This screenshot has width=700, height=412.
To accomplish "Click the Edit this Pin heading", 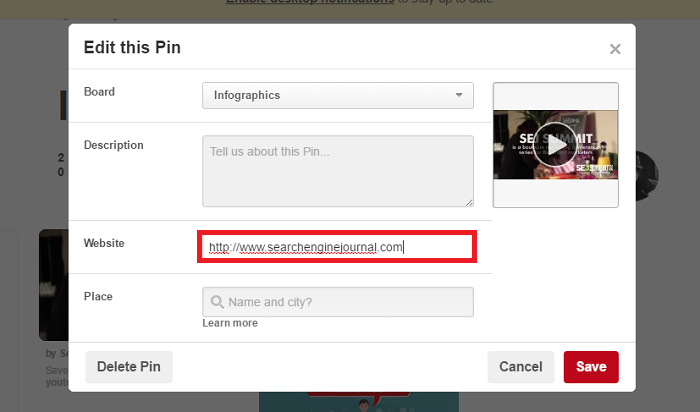I will coord(132,47).
